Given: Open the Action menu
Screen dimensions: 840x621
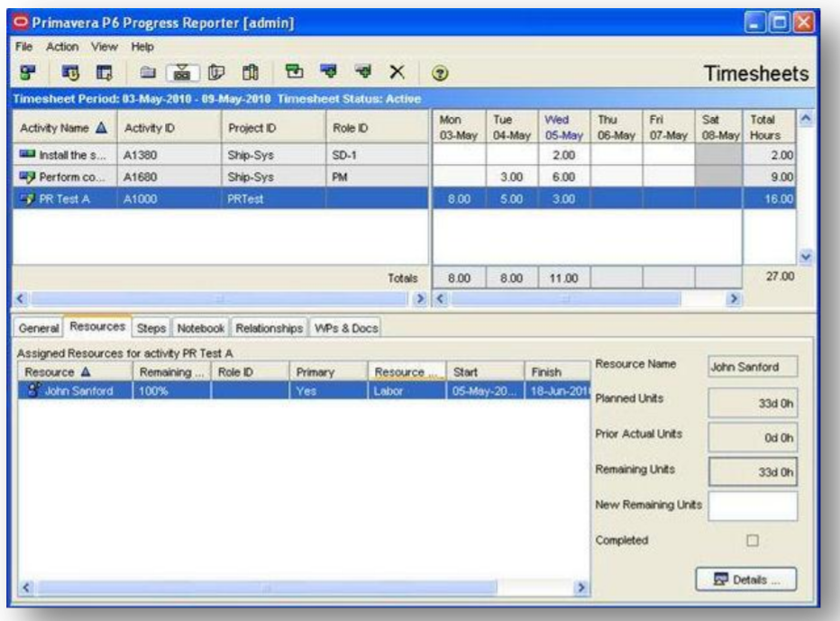Looking at the screenshot, I should pos(62,47).
